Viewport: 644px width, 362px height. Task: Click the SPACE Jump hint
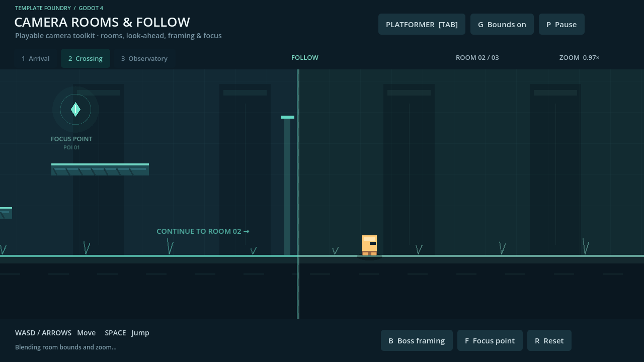click(x=127, y=333)
